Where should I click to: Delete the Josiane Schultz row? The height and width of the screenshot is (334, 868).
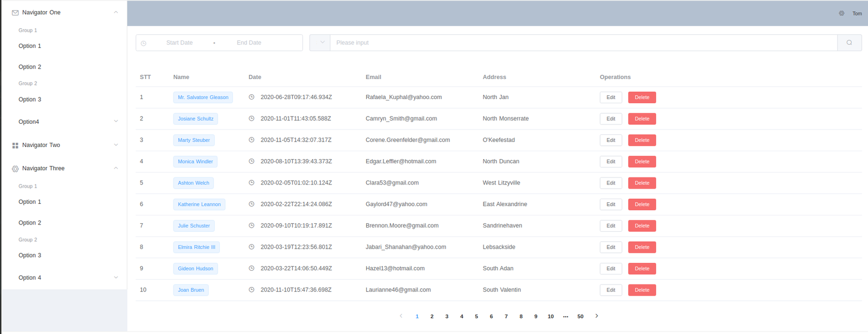(642, 119)
